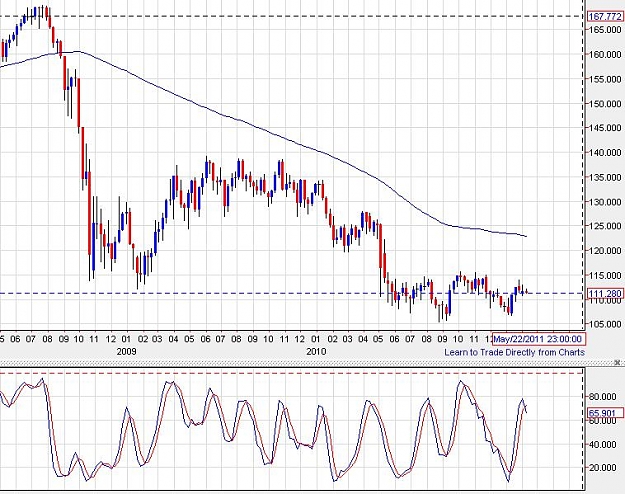Image resolution: width=625 pixels, height=494 pixels.
Task: Click the 20.000 oscillator axis label
Action: pyautogui.click(x=602, y=467)
